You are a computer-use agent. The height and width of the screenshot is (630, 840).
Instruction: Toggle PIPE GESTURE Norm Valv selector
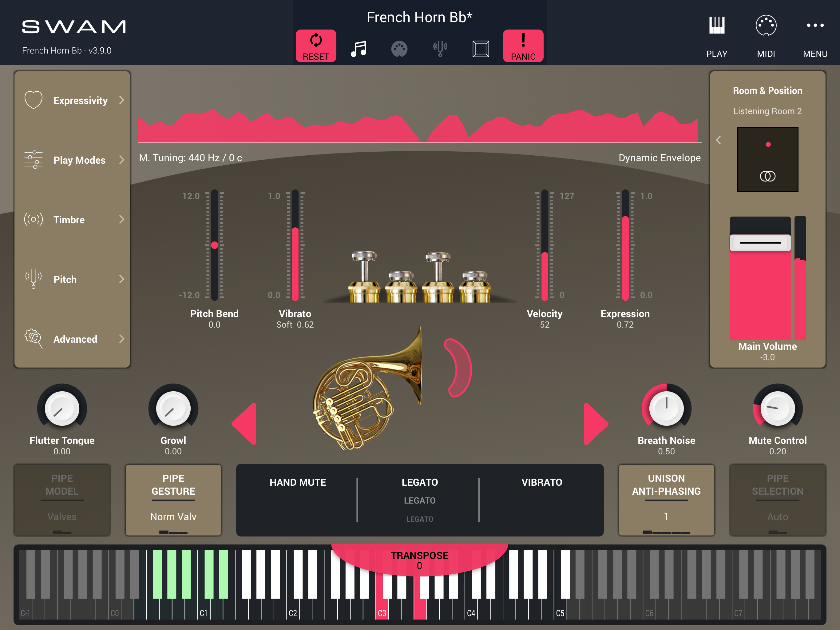coord(173,500)
